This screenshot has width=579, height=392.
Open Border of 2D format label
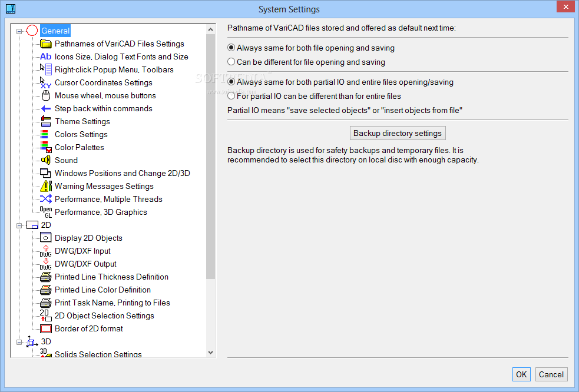pyautogui.click(x=88, y=328)
